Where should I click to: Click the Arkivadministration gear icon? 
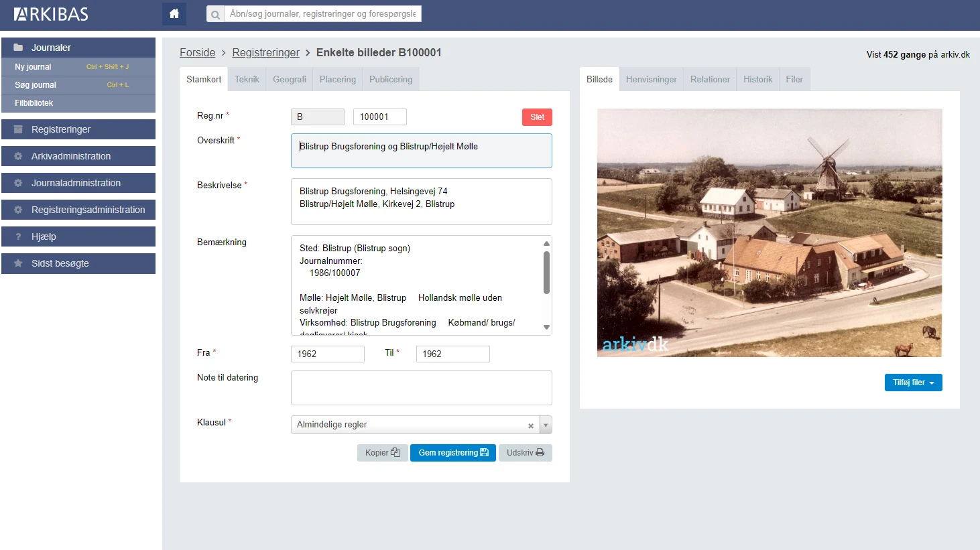click(18, 156)
